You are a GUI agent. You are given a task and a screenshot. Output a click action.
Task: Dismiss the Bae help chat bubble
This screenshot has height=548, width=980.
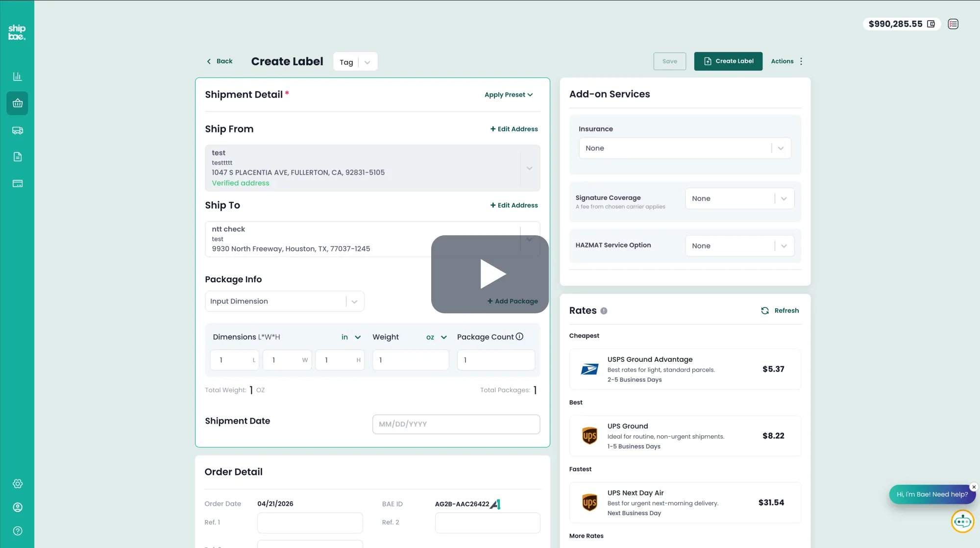pos(974,487)
